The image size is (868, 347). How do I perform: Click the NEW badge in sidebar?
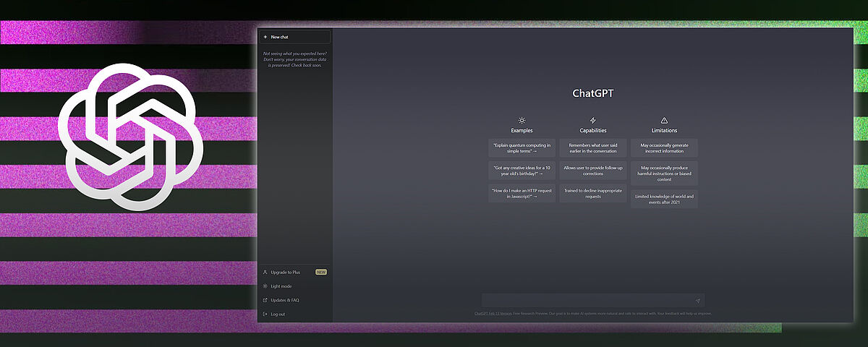tap(321, 273)
